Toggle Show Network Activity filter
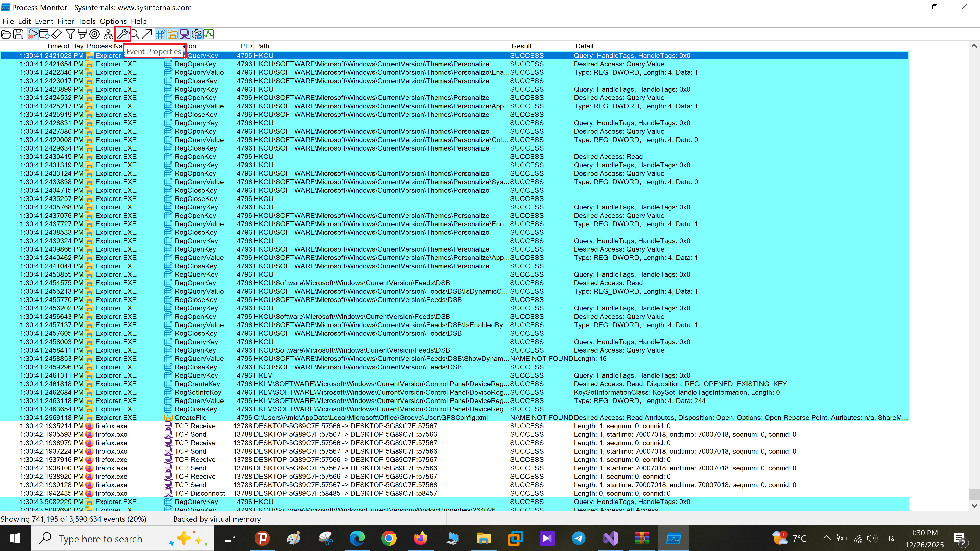The height and width of the screenshot is (551, 980). pyautogui.click(x=185, y=34)
